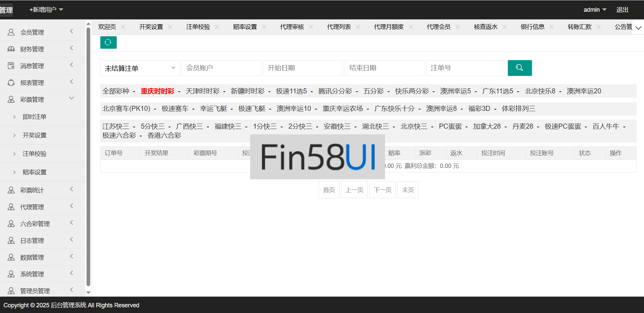This screenshot has height=313, width=644.
Task: Click the 财务管理 book icon in sidebar
Action: click(x=11, y=49)
